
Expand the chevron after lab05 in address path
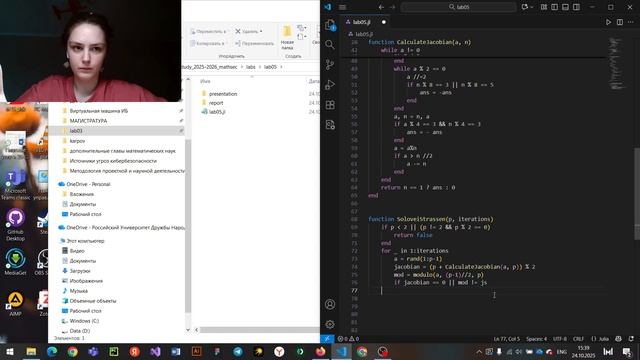281,67
